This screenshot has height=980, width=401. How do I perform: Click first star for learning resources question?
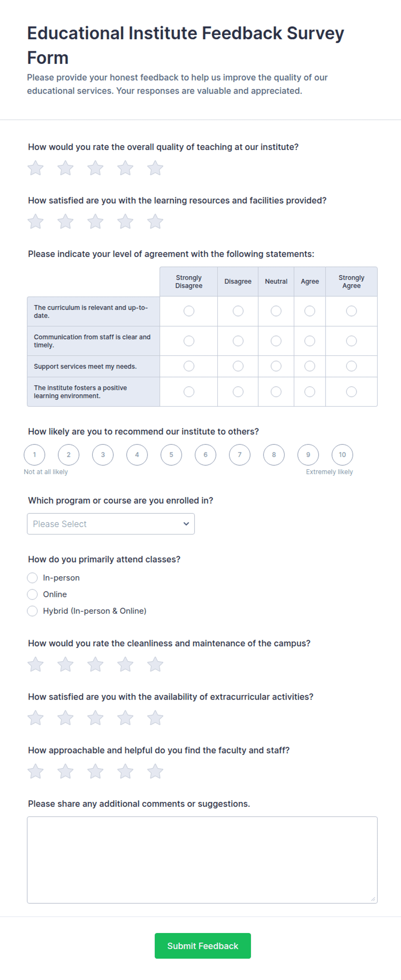point(36,222)
